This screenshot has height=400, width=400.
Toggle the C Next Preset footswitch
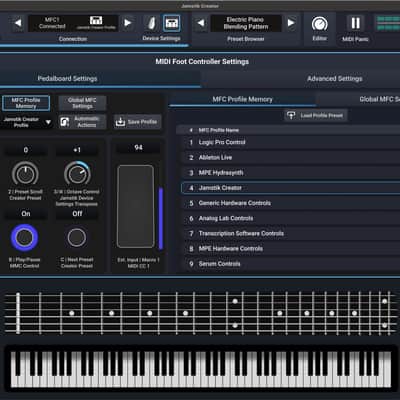77,237
